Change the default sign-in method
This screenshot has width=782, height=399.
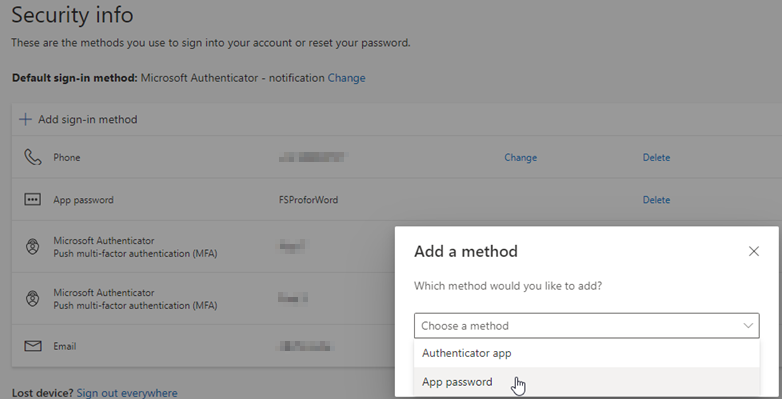click(x=346, y=78)
